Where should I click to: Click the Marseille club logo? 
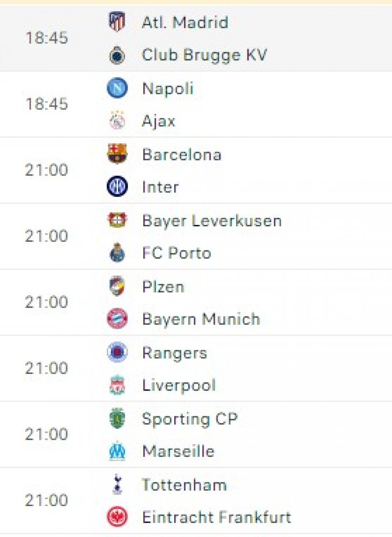117,451
